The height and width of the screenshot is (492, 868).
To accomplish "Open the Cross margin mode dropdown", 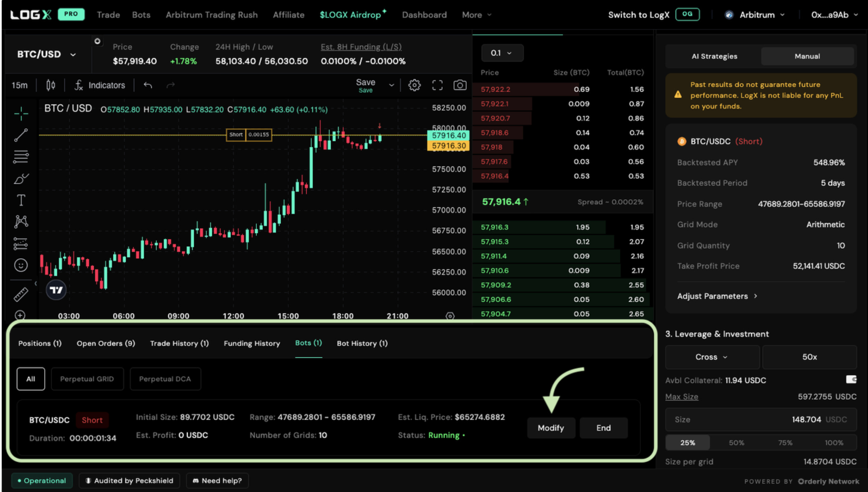I will point(712,357).
